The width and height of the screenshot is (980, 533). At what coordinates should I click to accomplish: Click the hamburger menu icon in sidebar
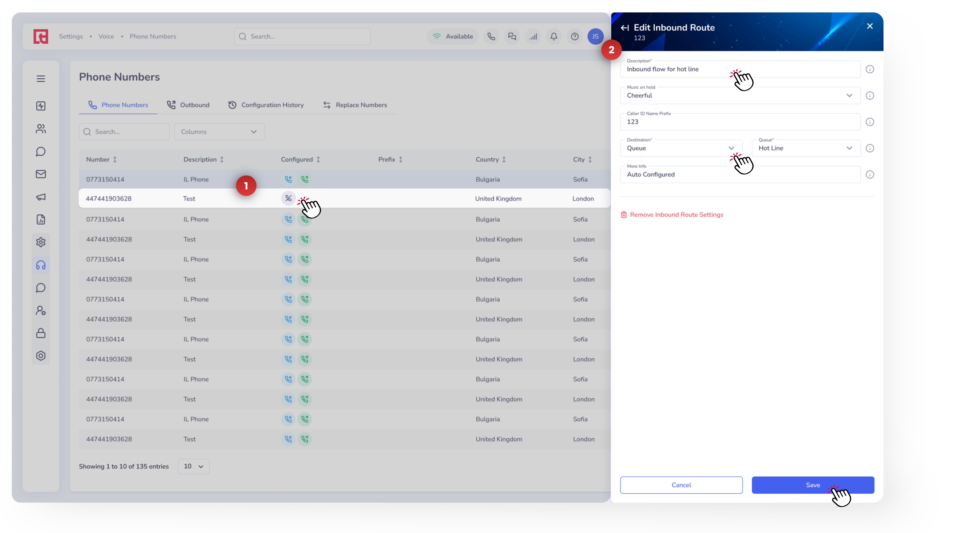(41, 79)
